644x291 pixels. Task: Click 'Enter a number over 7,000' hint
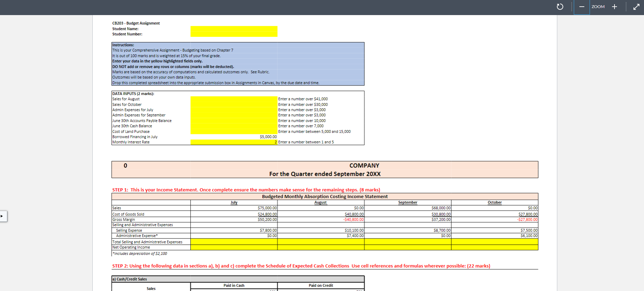(301, 126)
